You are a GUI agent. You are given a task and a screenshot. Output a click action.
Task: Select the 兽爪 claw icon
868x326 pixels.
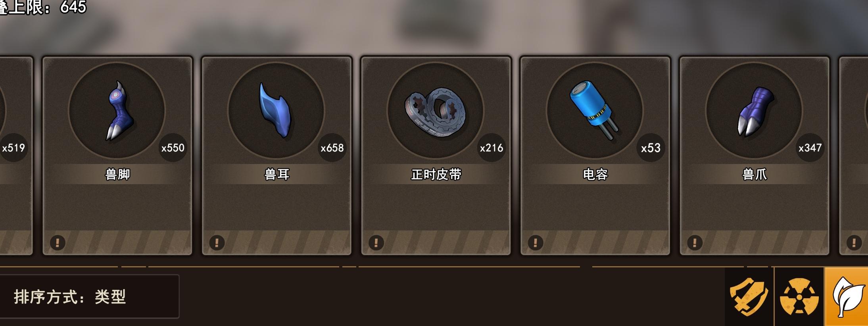coord(754,110)
